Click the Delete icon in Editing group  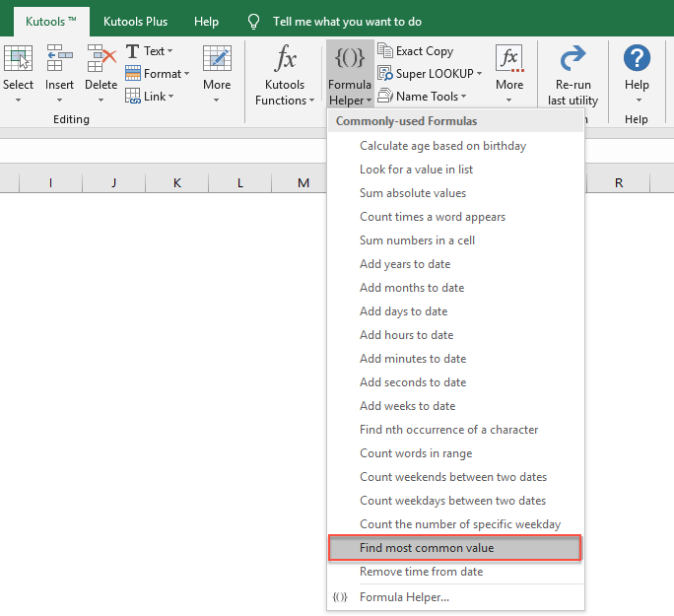coord(101,61)
